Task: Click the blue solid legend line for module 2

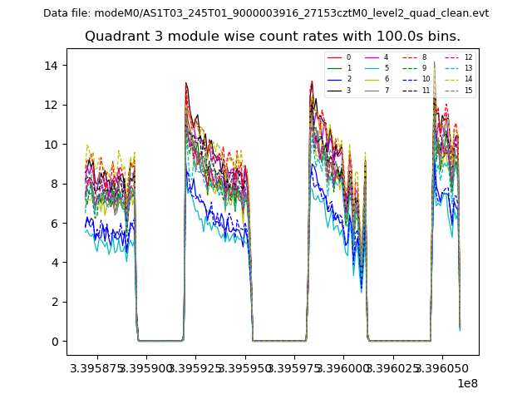Action: point(335,79)
